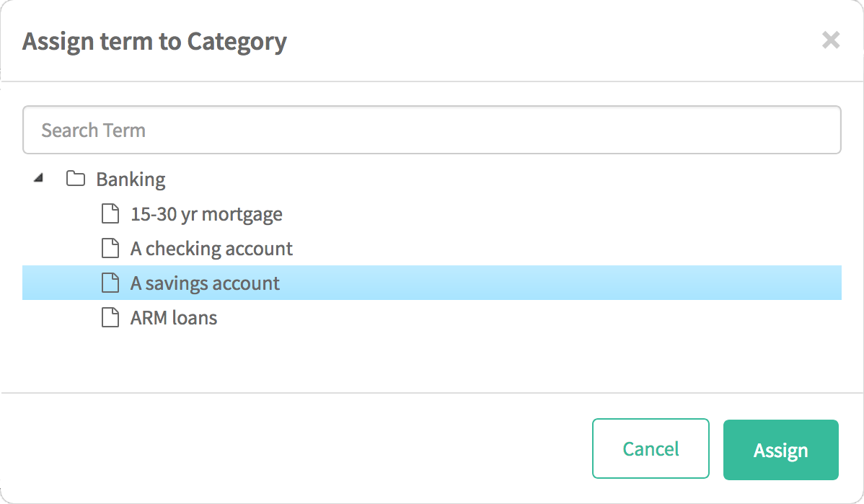This screenshot has height=504, width=864.
Task: Select the Banking category label
Action: (131, 180)
